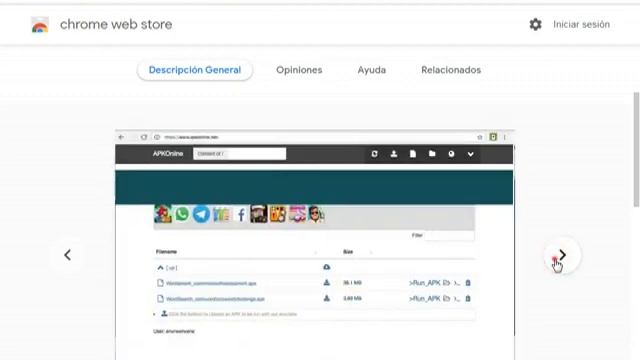Viewport: 640px width, 360px height.
Task: Click the download icon beside 3.69 MB
Action: click(x=327, y=298)
